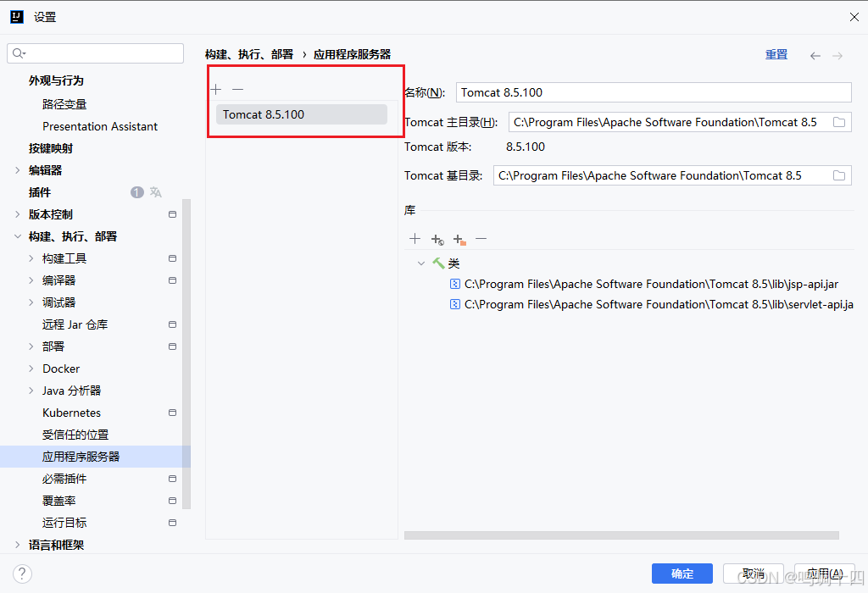Click project-level icon beside 构建工具
The width and height of the screenshot is (868, 593).
(x=173, y=259)
